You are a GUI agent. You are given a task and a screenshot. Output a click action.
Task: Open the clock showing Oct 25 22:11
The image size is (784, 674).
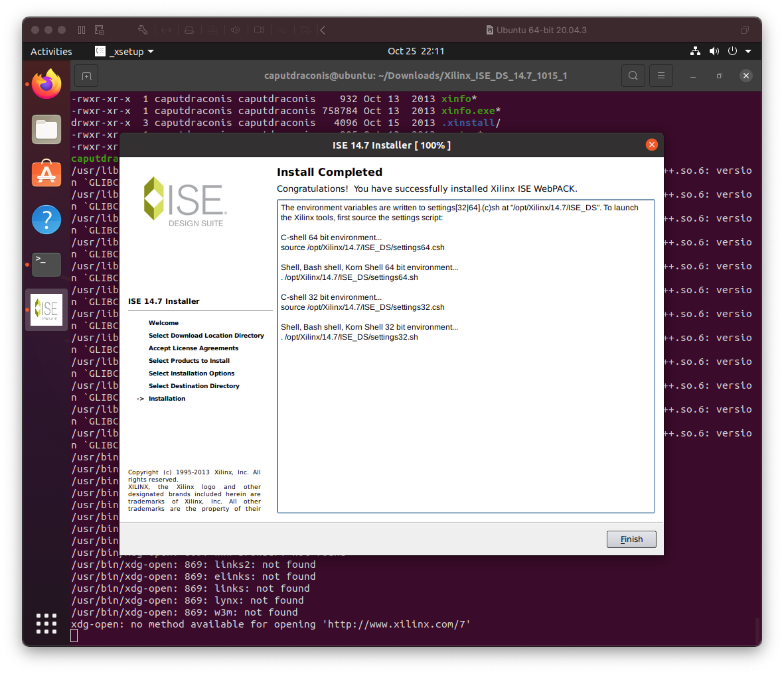click(x=416, y=51)
